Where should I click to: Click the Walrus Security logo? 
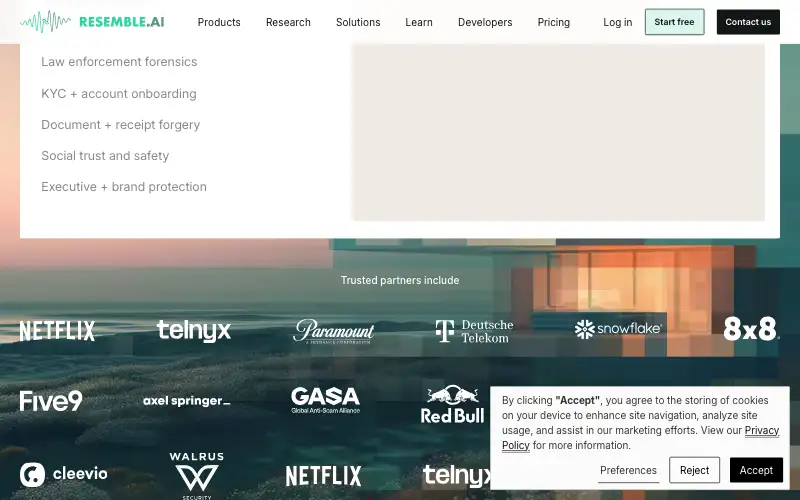(x=197, y=476)
